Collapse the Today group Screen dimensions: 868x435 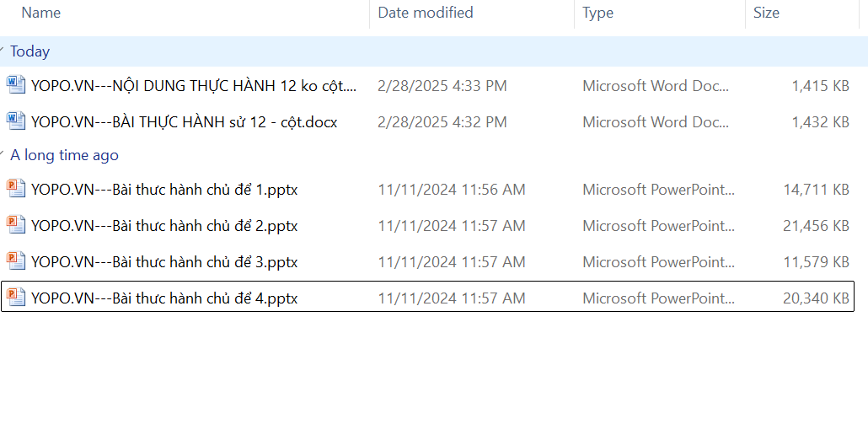(3, 51)
